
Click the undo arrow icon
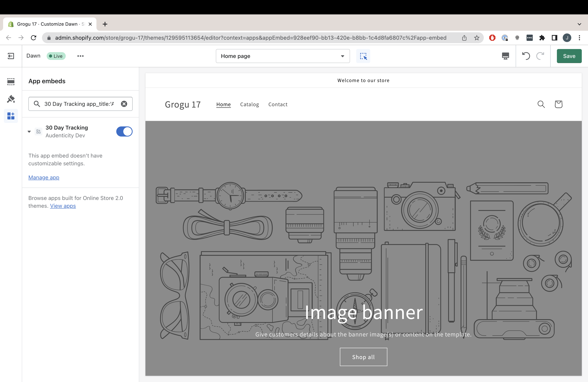(x=526, y=56)
